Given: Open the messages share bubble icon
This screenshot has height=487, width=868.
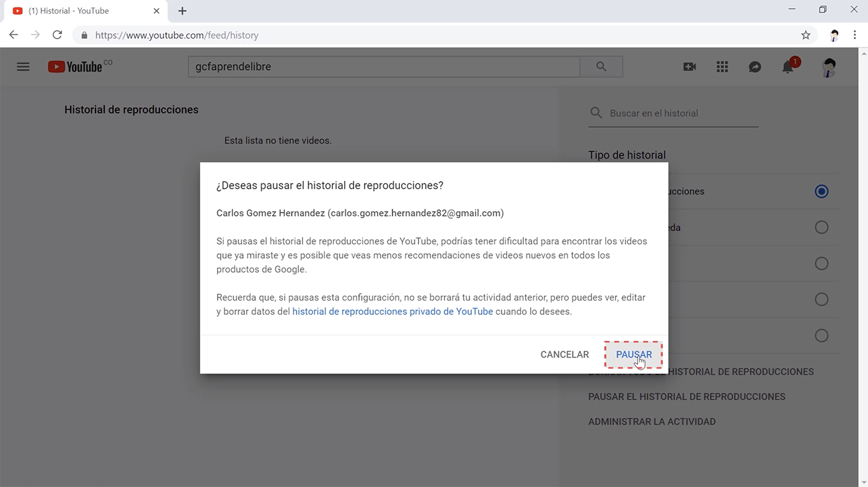Looking at the screenshot, I should [755, 67].
